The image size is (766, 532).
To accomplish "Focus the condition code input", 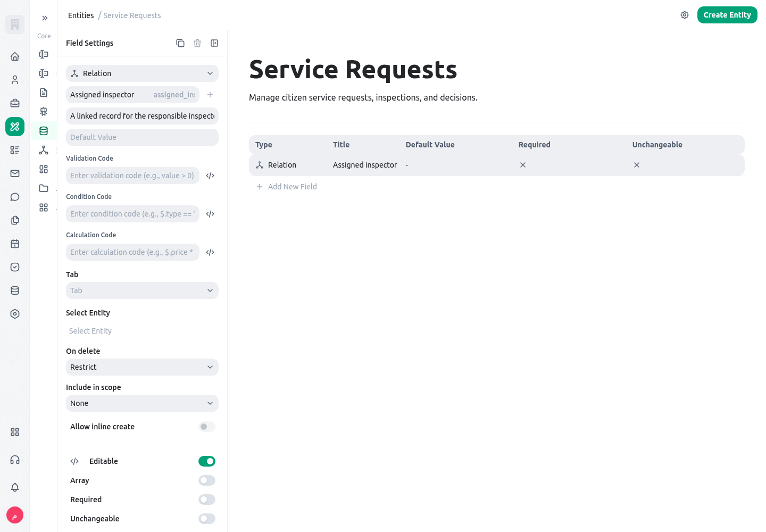I will pyautogui.click(x=132, y=214).
